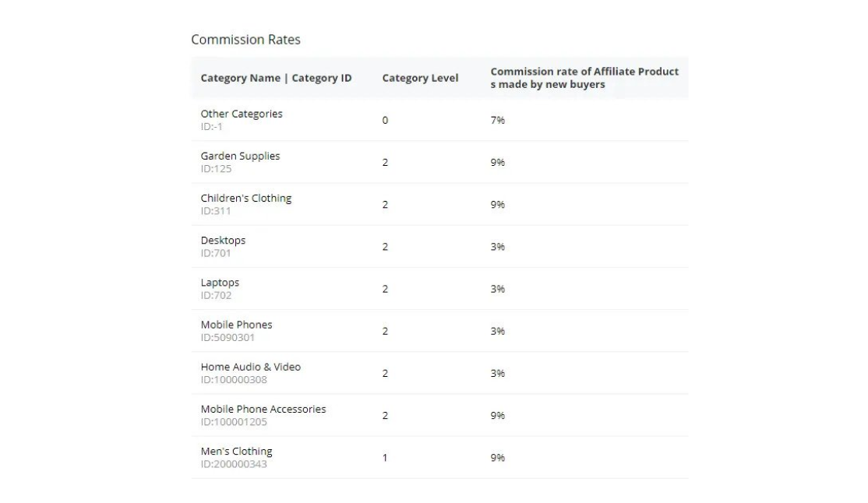Click the Mobile Phone Accessories category name
Viewport: 868px width, 503px height.
click(x=263, y=409)
